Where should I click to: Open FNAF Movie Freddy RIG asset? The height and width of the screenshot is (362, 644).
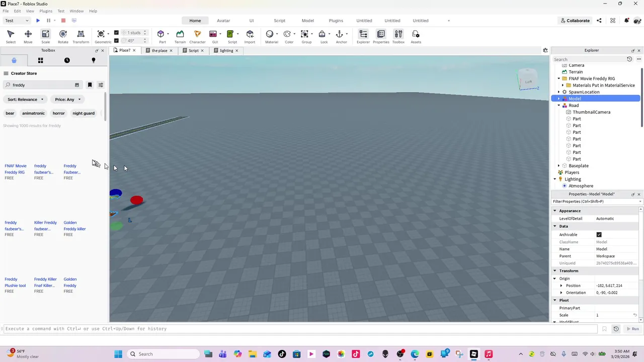click(x=16, y=169)
